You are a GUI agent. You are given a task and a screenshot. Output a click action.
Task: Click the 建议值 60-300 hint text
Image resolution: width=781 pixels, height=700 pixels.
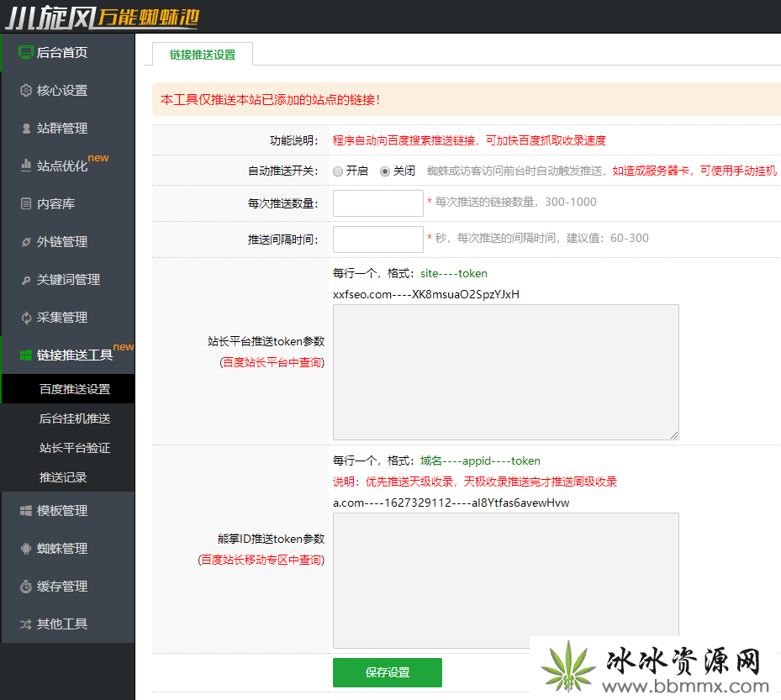click(608, 238)
